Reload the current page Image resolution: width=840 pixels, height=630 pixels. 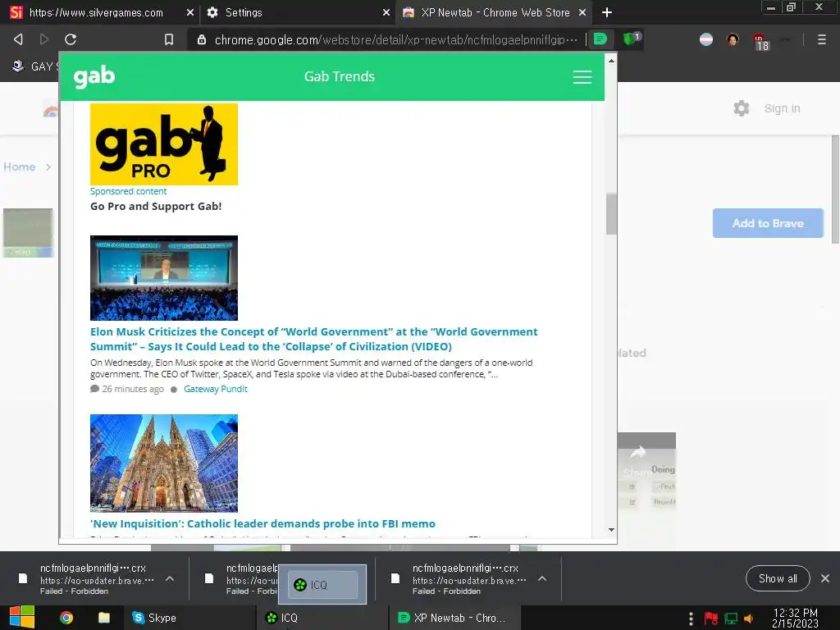71,39
